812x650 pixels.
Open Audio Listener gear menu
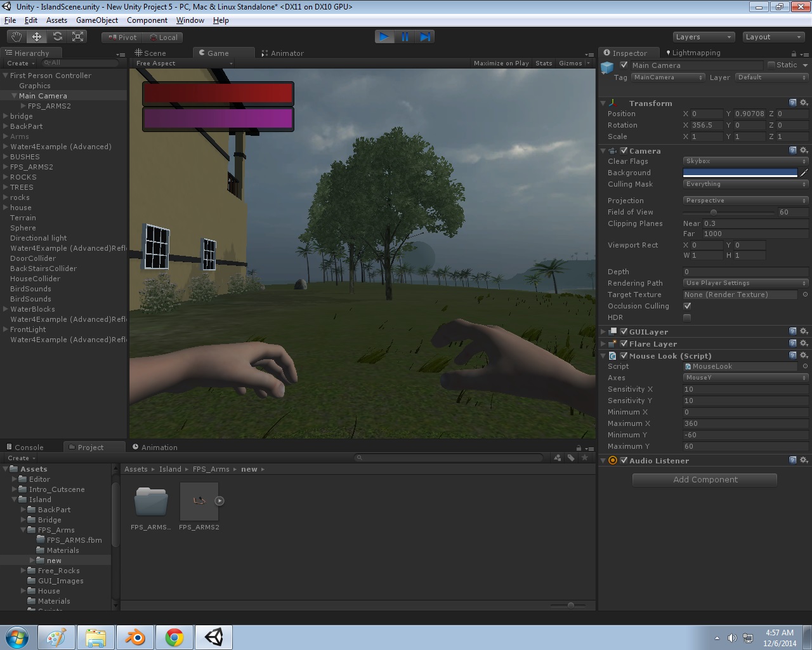point(804,460)
